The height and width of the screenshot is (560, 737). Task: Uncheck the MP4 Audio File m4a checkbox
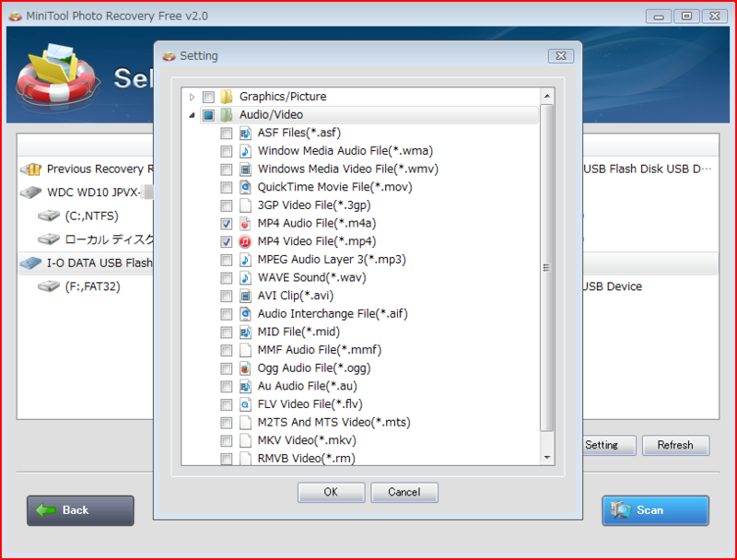226,224
